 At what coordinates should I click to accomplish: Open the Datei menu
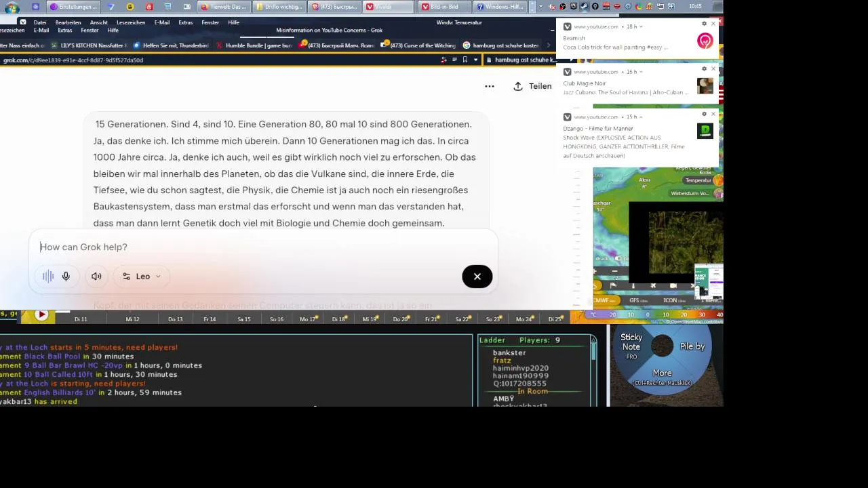pos(40,22)
